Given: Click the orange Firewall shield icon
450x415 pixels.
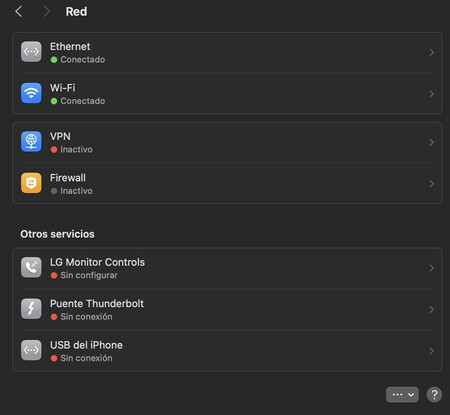Looking at the screenshot, I should (31, 183).
